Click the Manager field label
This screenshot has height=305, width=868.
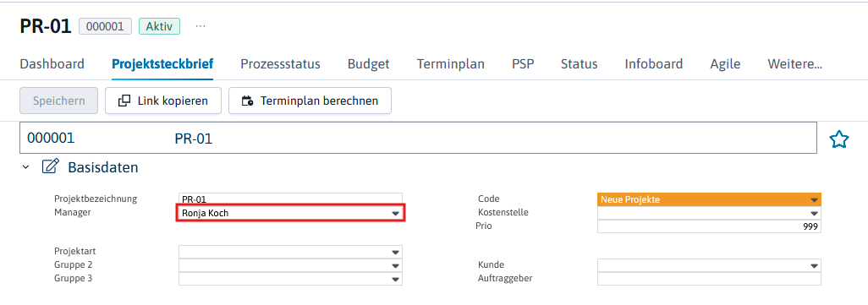pos(73,212)
